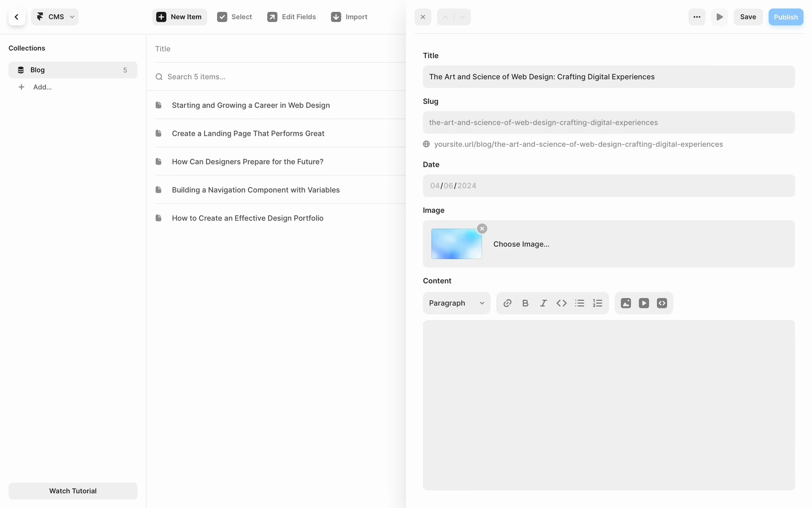Image resolution: width=812 pixels, height=508 pixels.
Task: Click the blue gradient image thumbnail
Action: point(456,244)
